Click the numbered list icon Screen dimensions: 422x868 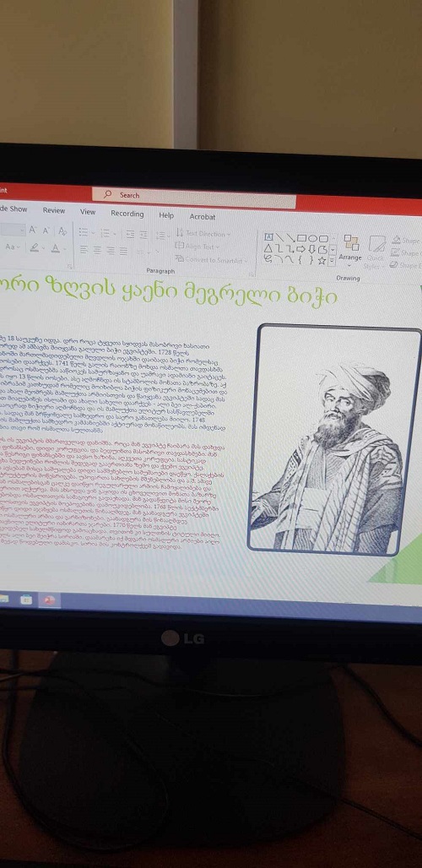click(x=107, y=233)
